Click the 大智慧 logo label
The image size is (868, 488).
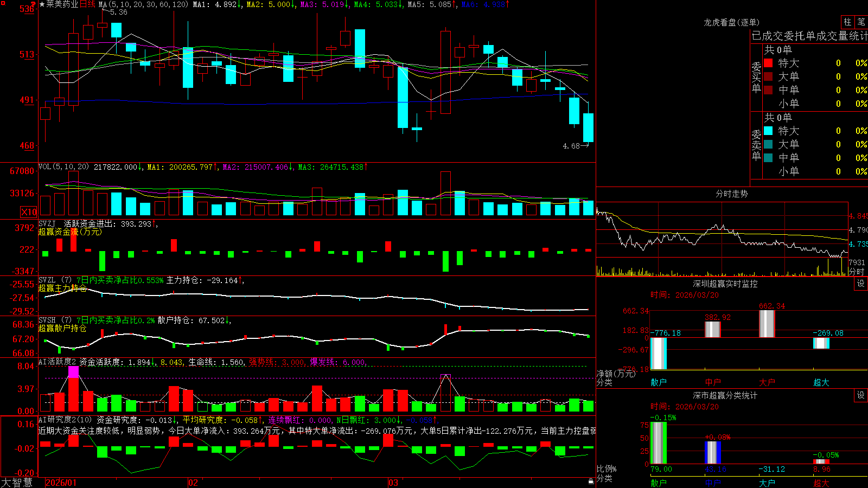(x=17, y=483)
